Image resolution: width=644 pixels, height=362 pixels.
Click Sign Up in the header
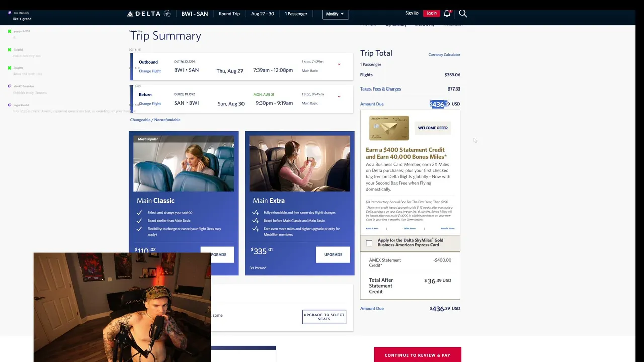pos(412,13)
